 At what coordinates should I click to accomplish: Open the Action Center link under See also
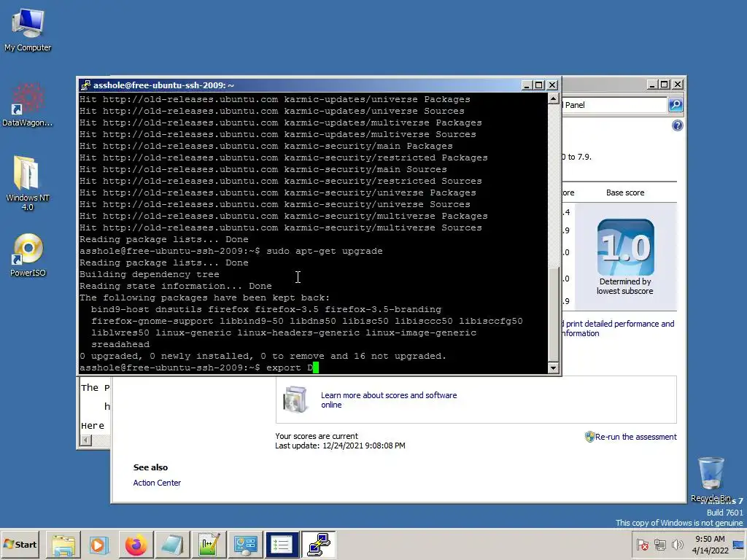pos(157,483)
